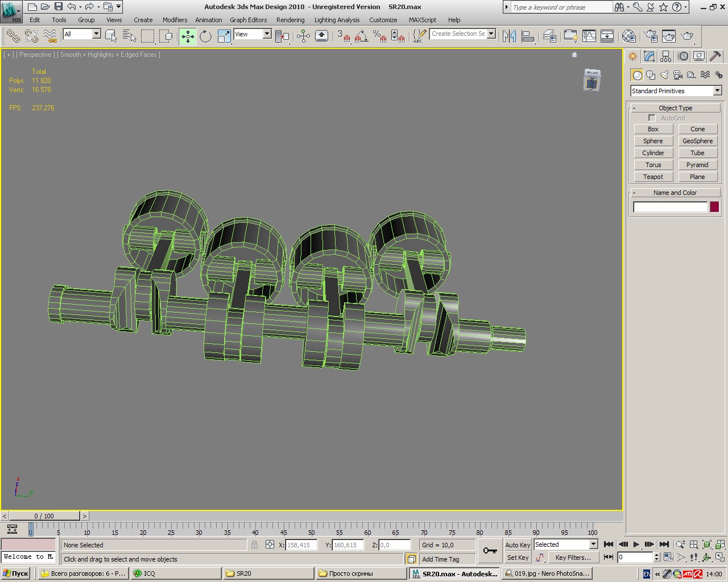Select the Shapes category icon

click(651, 74)
